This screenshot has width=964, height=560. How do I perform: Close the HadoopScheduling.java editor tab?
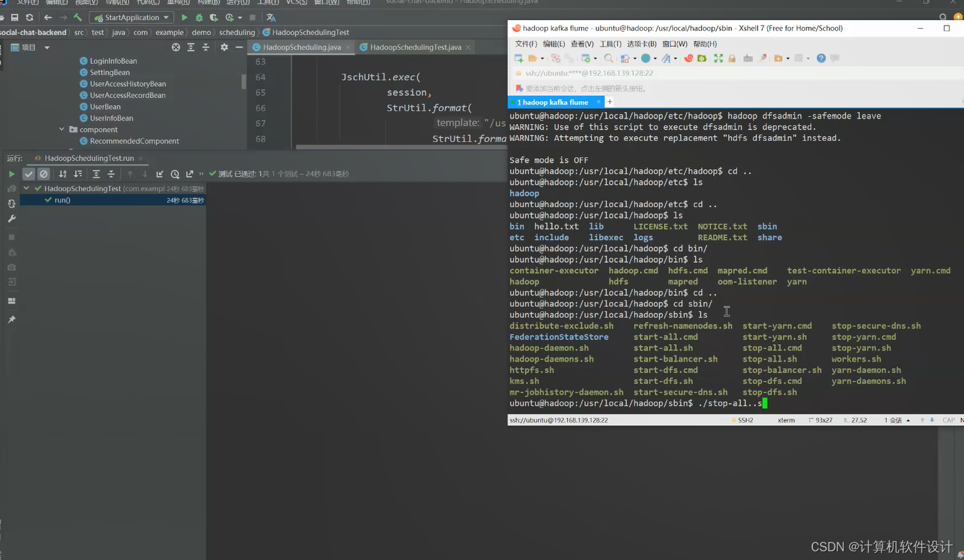click(347, 48)
